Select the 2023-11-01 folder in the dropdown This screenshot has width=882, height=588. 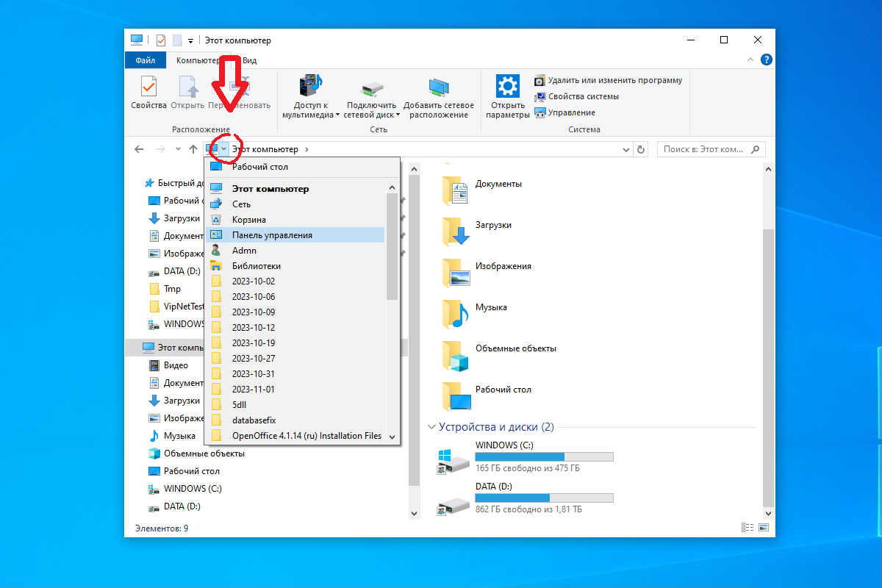[x=296, y=390]
